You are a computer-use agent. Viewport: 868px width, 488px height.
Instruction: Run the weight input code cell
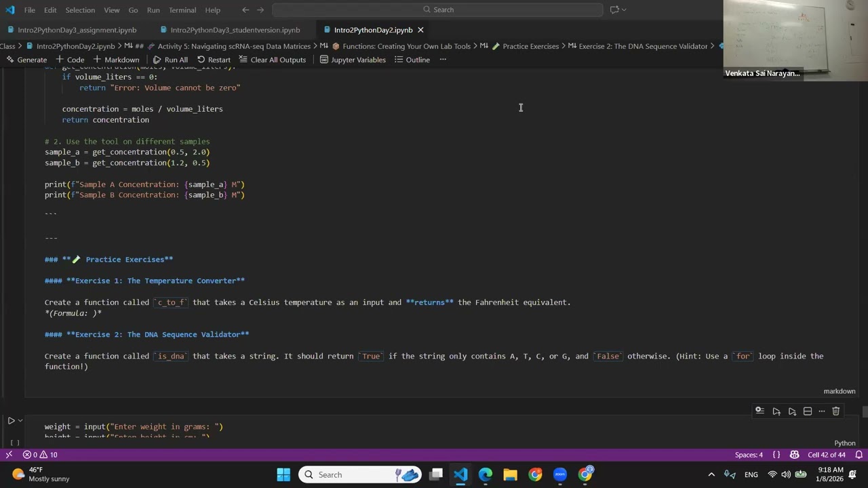11,421
